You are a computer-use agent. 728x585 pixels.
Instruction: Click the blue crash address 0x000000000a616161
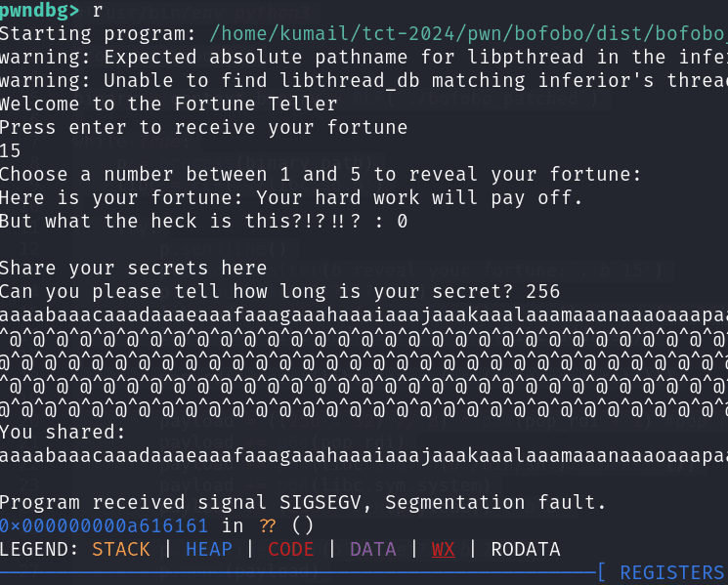(x=109, y=527)
